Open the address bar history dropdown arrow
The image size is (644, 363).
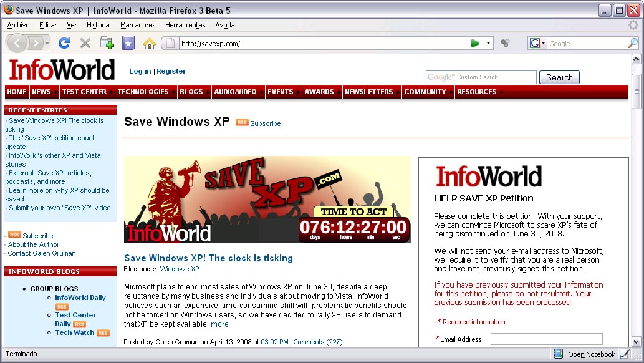pyautogui.click(x=488, y=43)
